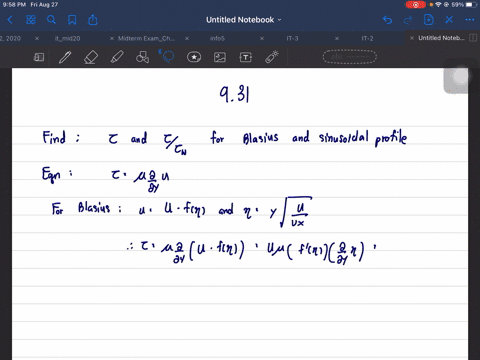
Task: Select the zoom window tool
Action: 39,57
